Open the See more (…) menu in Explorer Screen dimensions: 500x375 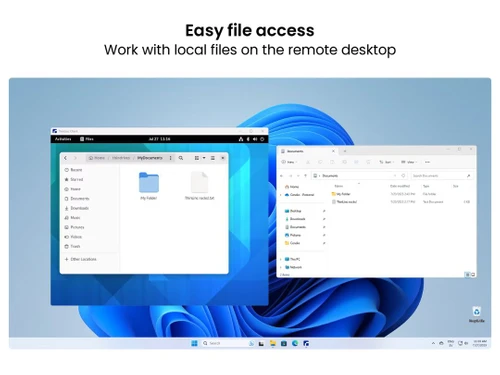tap(428, 162)
